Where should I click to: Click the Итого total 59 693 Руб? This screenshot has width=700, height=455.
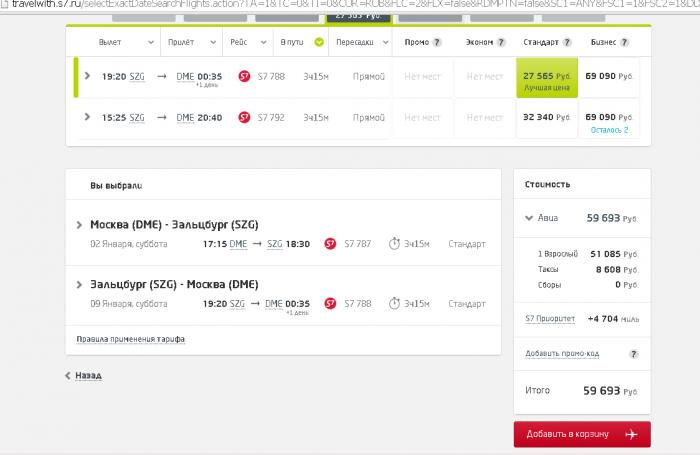pyautogui.click(x=610, y=391)
